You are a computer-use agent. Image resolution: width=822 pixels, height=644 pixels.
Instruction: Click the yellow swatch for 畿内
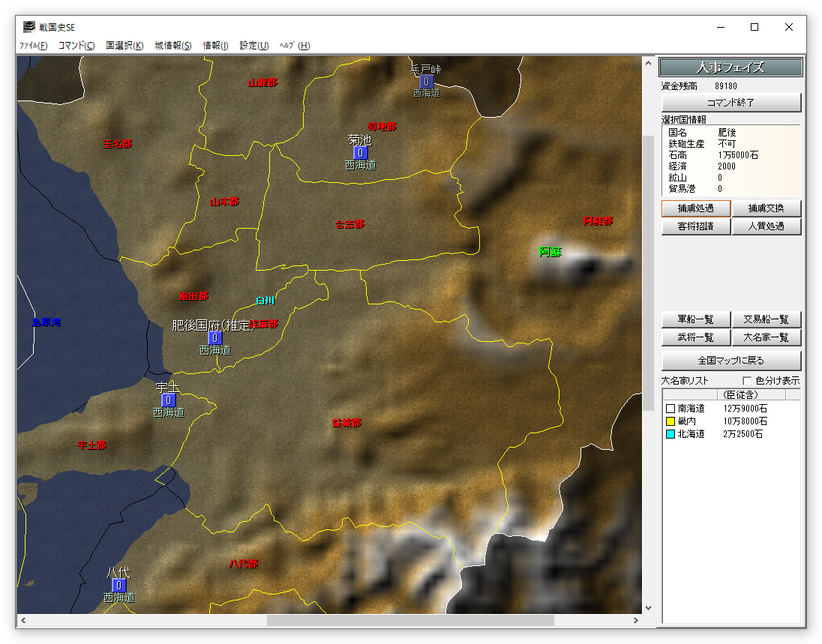pos(670,421)
